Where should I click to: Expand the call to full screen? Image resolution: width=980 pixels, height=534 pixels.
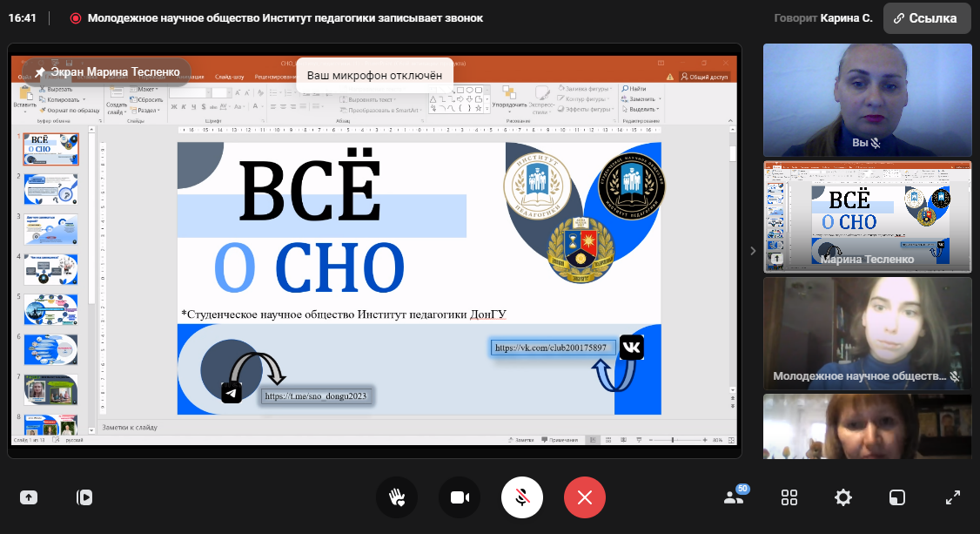[952, 497]
